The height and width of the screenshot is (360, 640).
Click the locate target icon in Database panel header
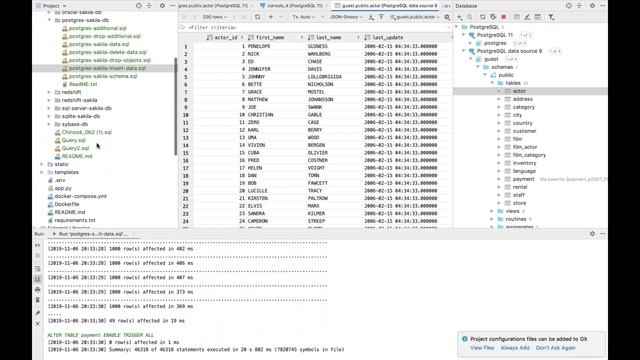click(569, 6)
